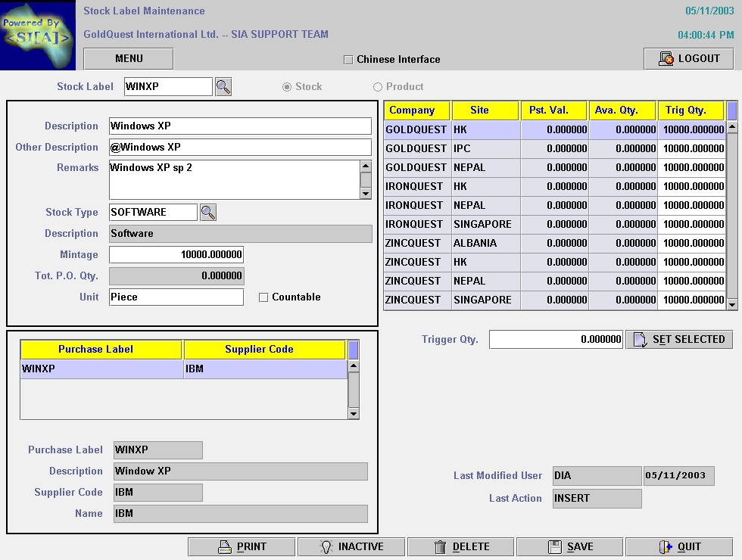This screenshot has width=742, height=560.
Task: Edit the Windows XP Description field
Action: click(x=240, y=126)
